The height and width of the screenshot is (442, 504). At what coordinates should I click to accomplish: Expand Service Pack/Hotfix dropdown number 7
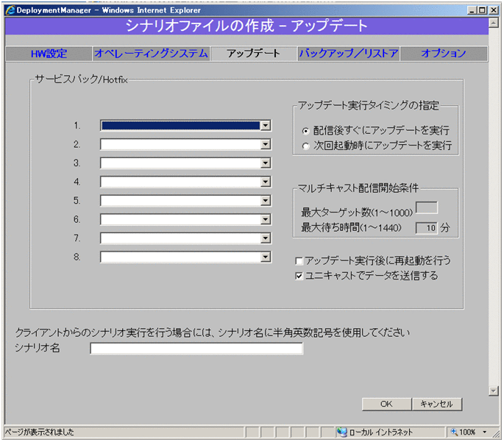(x=265, y=238)
